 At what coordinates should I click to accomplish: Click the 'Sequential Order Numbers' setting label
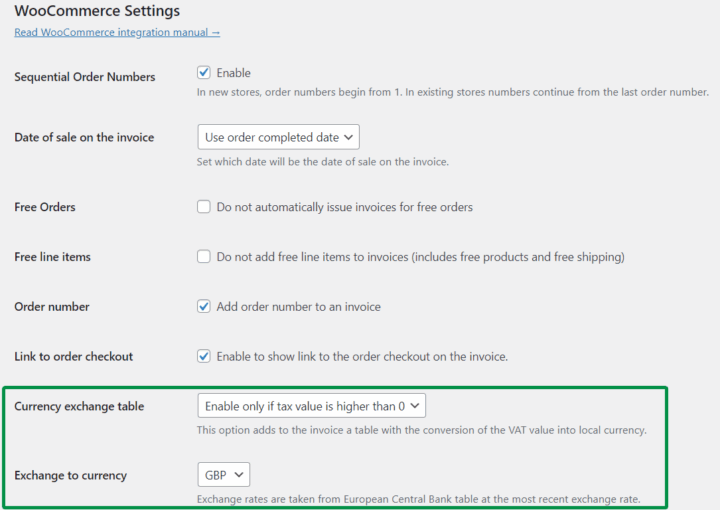pyautogui.click(x=85, y=77)
